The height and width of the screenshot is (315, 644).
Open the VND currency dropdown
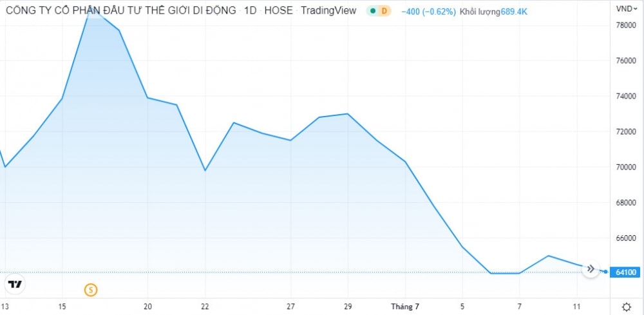click(625, 9)
